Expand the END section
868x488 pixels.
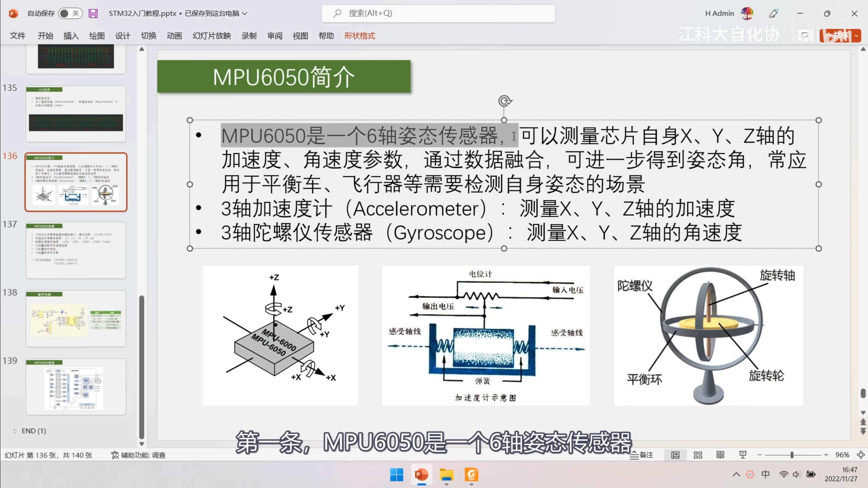[15, 431]
